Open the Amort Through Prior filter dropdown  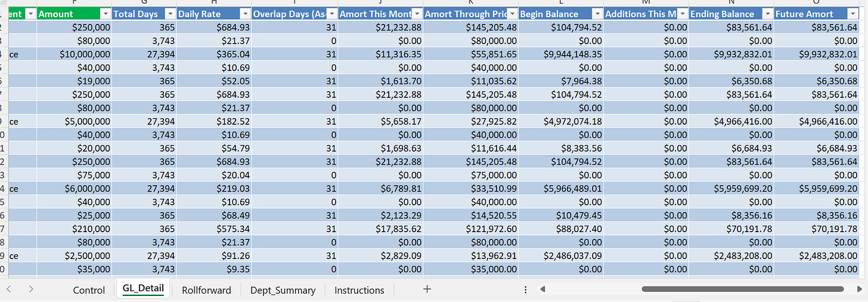[x=512, y=14]
